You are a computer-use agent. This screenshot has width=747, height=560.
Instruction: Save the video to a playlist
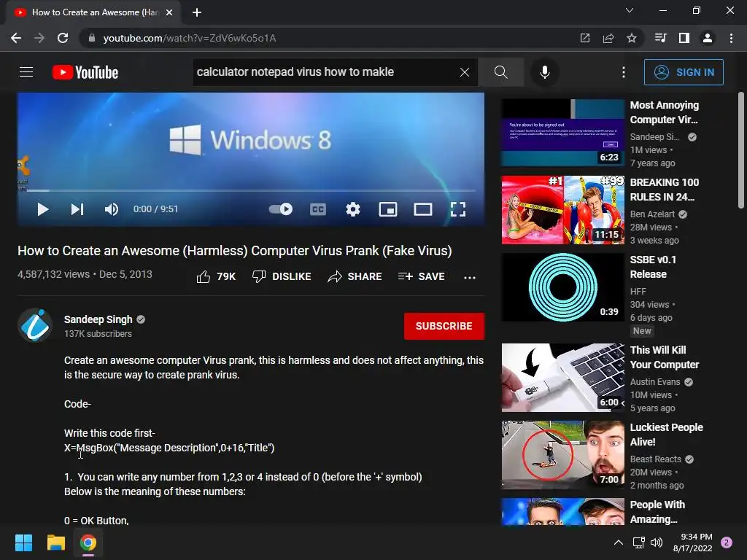click(421, 276)
